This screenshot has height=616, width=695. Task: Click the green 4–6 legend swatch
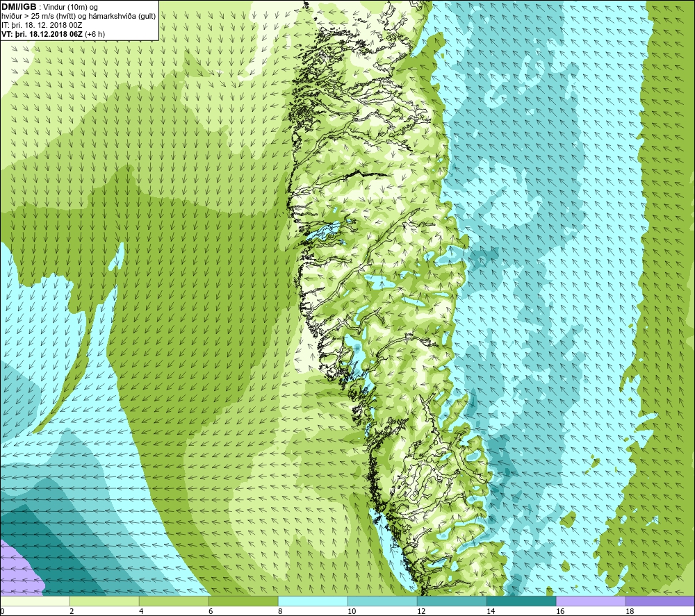pos(174,601)
